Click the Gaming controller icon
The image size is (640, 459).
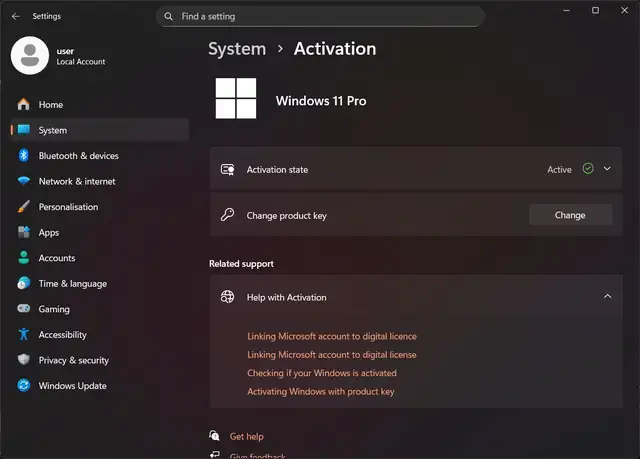(x=24, y=308)
